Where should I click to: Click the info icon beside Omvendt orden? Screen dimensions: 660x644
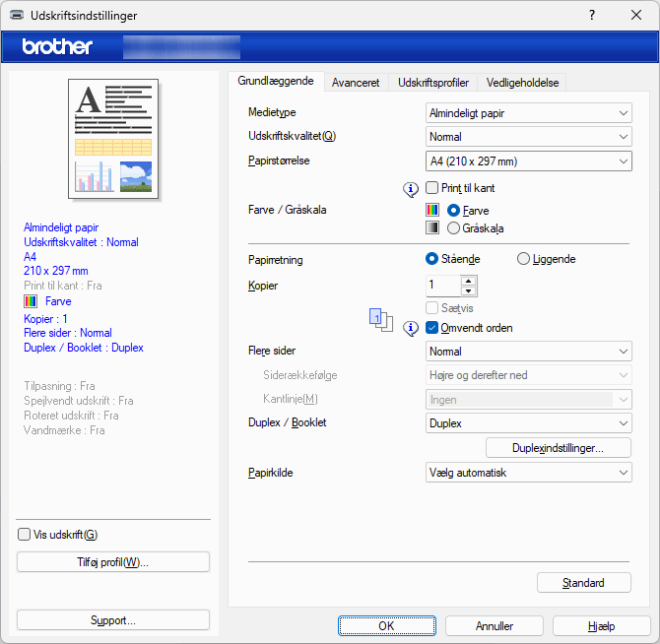(x=412, y=328)
